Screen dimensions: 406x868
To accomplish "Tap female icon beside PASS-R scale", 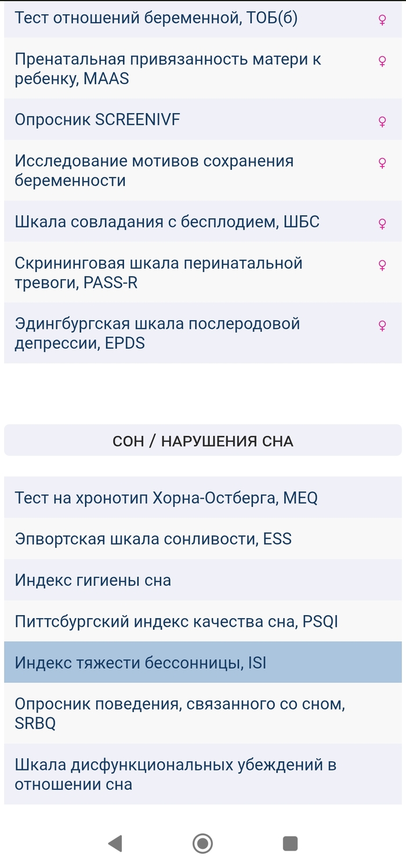I will pyautogui.click(x=382, y=265).
